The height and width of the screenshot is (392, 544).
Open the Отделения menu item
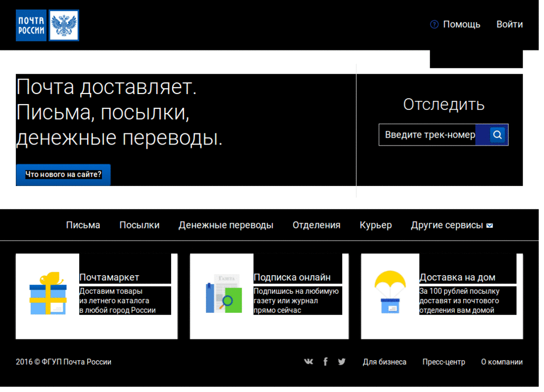pyautogui.click(x=317, y=225)
